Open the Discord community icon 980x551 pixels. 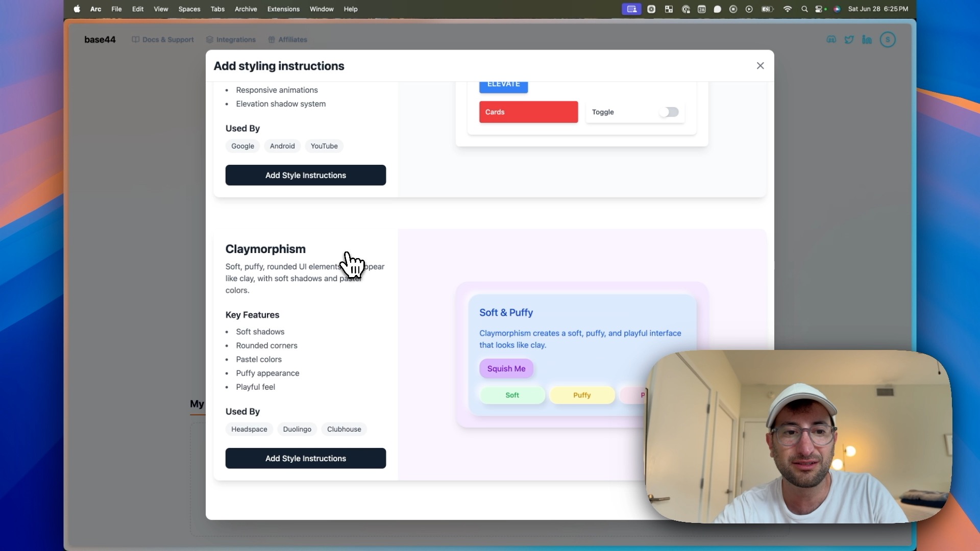[831, 39]
